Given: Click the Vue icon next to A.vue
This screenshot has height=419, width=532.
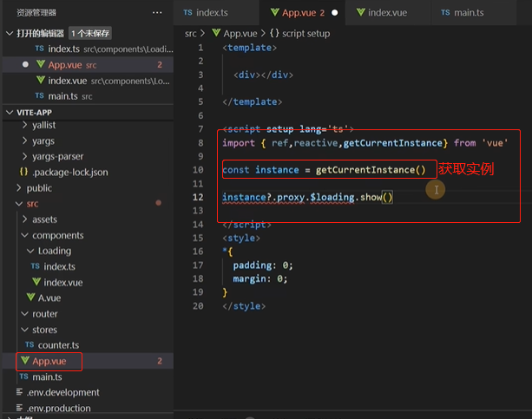Looking at the screenshot, I should 31,298.
